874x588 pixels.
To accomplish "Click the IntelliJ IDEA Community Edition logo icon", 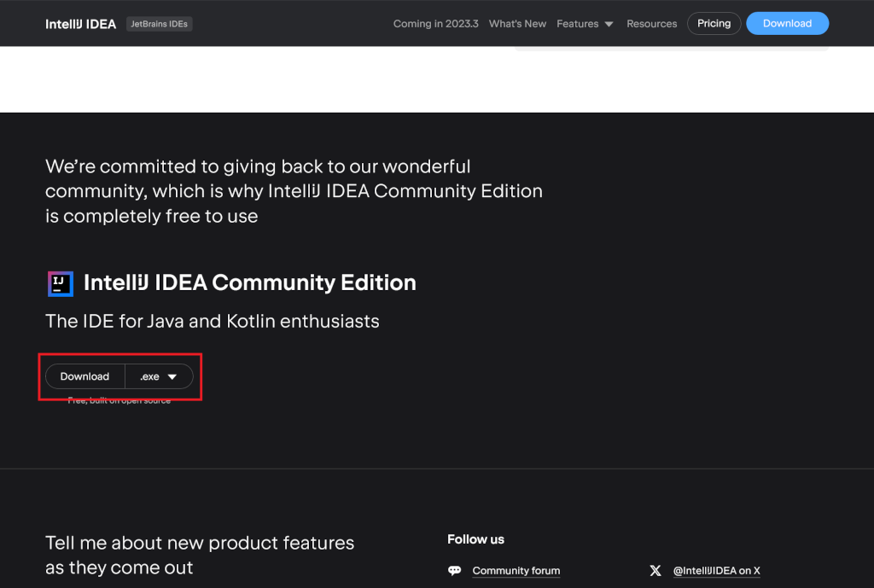I will [x=61, y=283].
